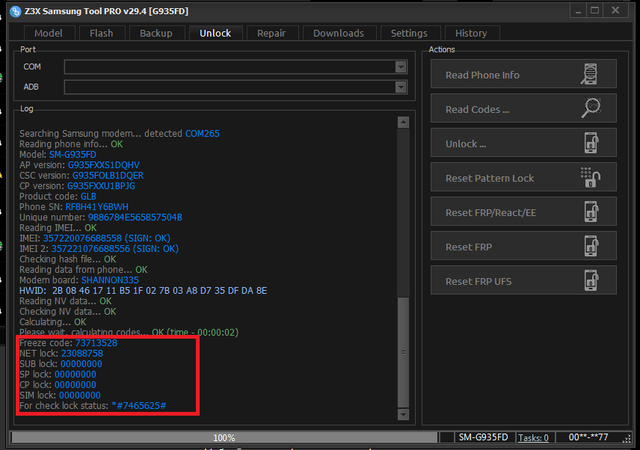Click the Reset FRP button
The width and height of the screenshot is (640, 450).
(x=523, y=246)
